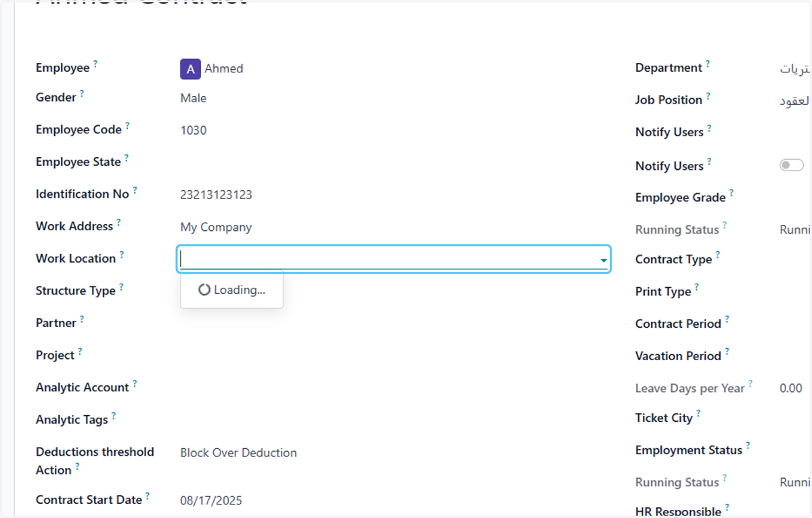Viewport: 812px width, 518px height.
Task: Click question mark next to Structure Type
Action: click(x=121, y=287)
